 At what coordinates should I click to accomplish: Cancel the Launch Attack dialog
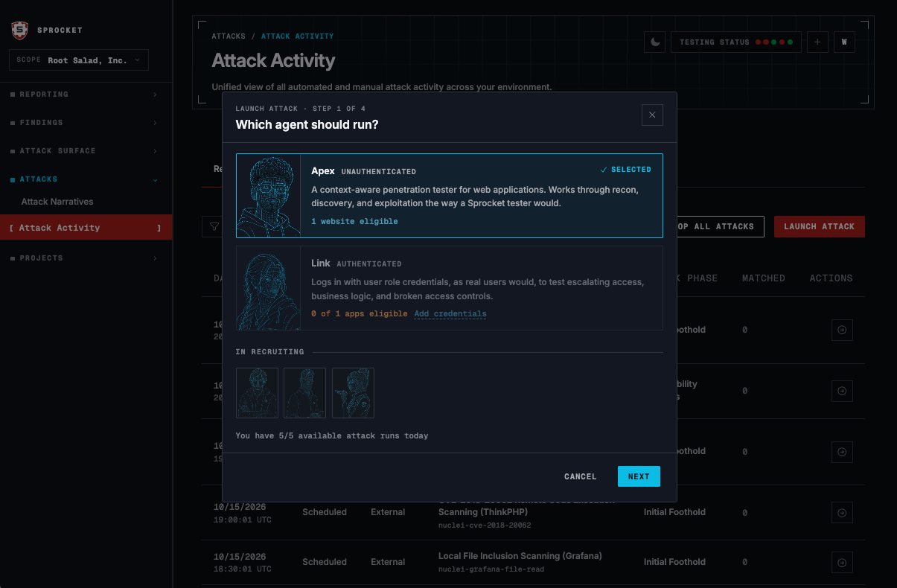click(x=581, y=476)
